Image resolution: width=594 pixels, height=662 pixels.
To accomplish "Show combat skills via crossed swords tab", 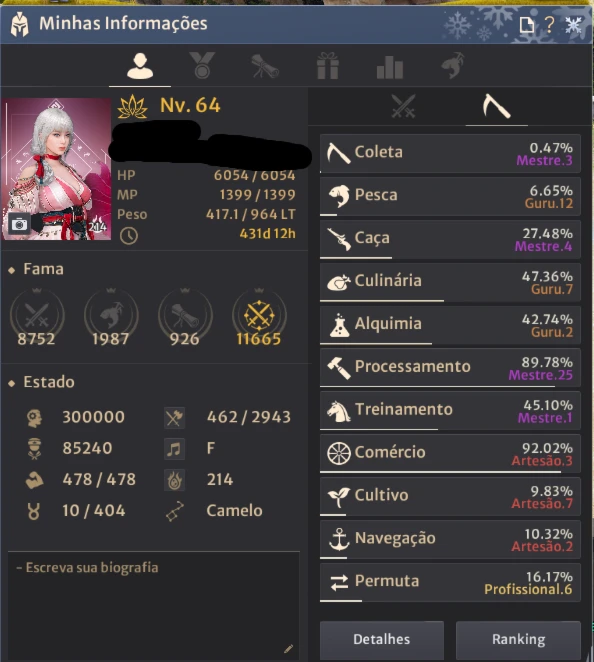I will coord(403,106).
